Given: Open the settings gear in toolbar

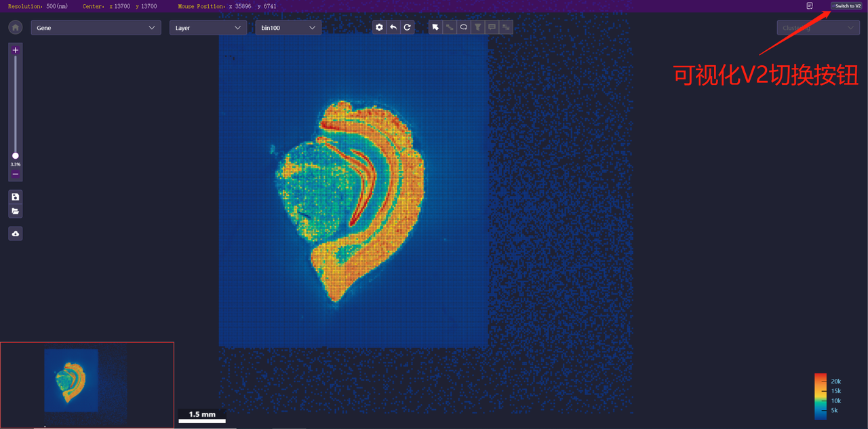Looking at the screenshot, I should tap(379, 27).
